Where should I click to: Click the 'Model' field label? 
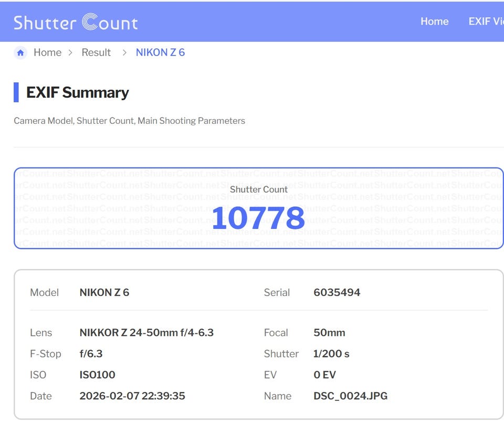coord(44,292)
